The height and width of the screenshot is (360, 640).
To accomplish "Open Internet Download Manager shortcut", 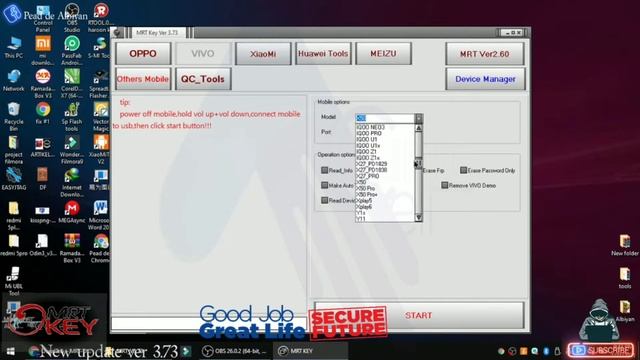I will coord(72,182).
